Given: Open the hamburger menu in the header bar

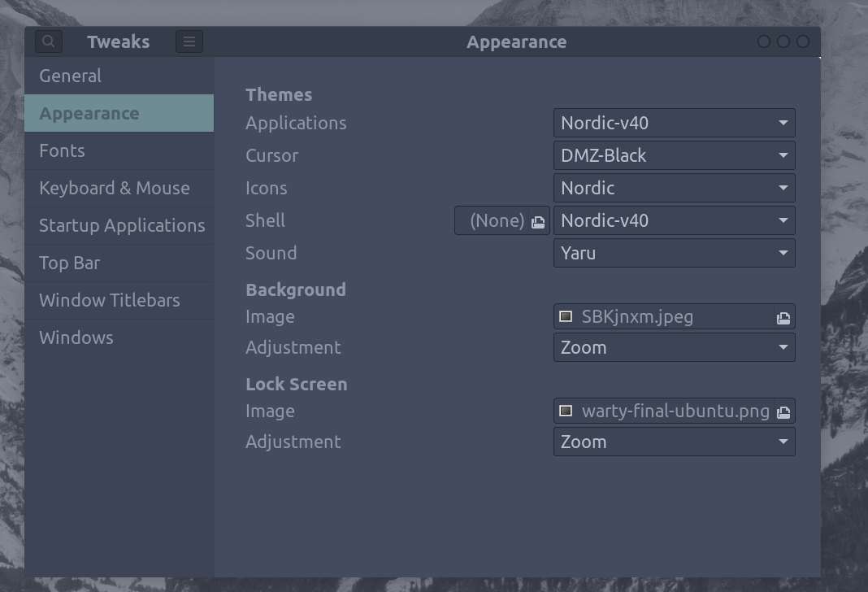Looking at the screenshot, I should pos(189,41).
